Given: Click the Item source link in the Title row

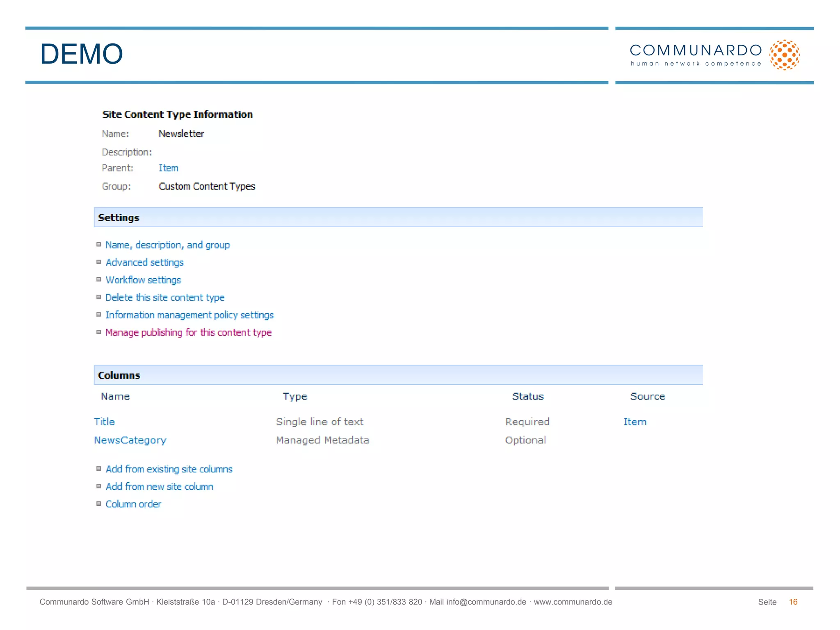Looking at the screenshot, I should point(635,422).
